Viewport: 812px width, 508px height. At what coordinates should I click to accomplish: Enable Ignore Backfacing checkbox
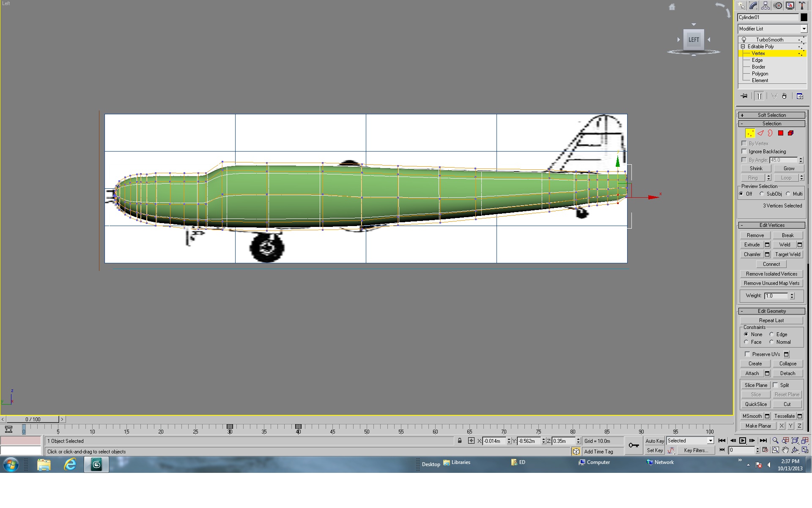[x=744, y=151]
